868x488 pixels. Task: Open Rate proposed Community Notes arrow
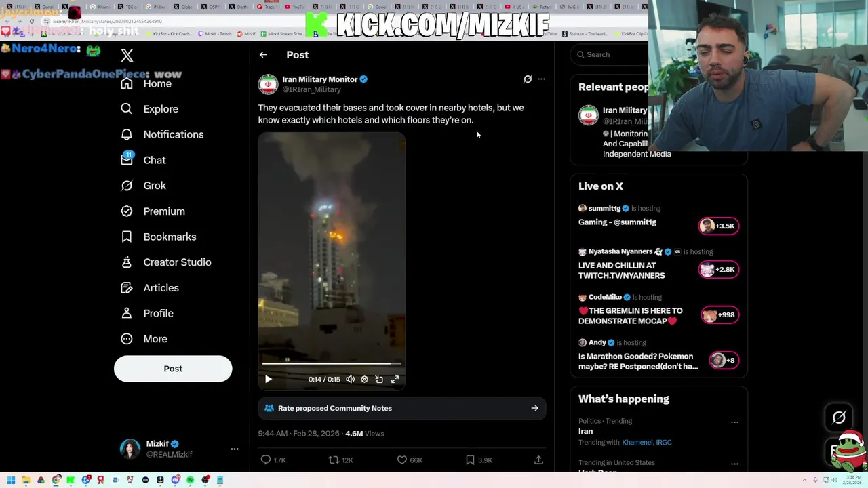534,408
